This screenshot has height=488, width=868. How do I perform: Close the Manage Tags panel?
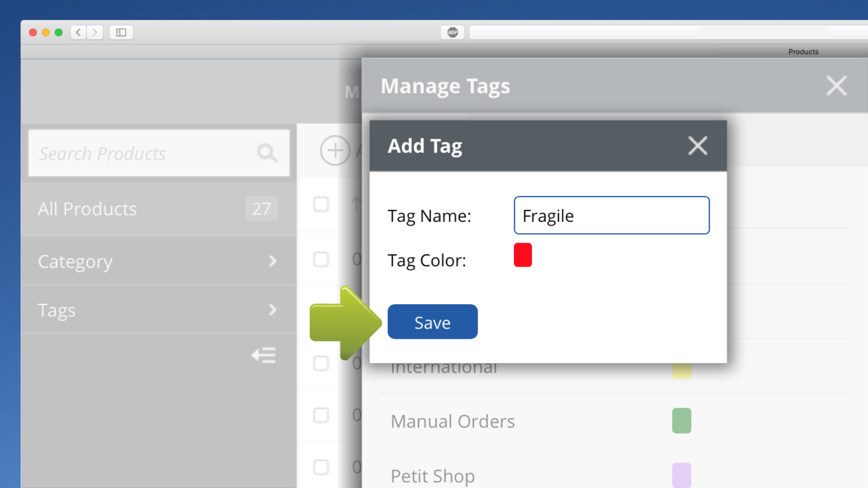tap(836, 85)
